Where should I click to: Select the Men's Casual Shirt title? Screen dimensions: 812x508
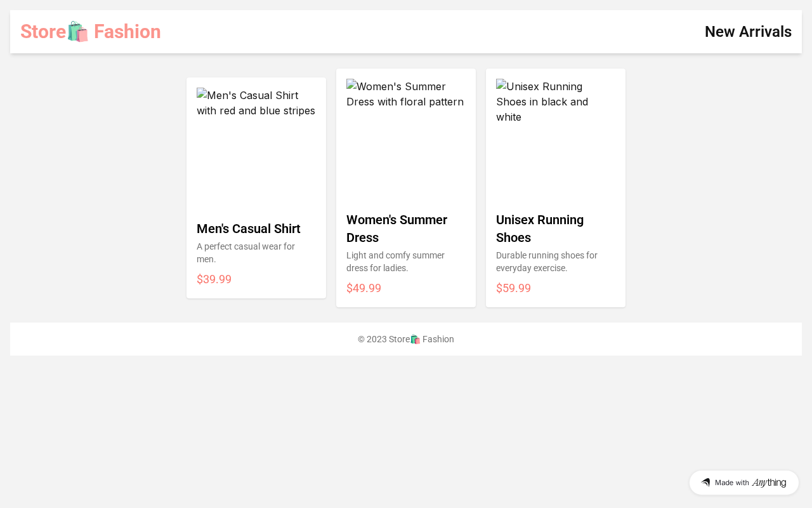pyautogui.click(x=249, y=229)
